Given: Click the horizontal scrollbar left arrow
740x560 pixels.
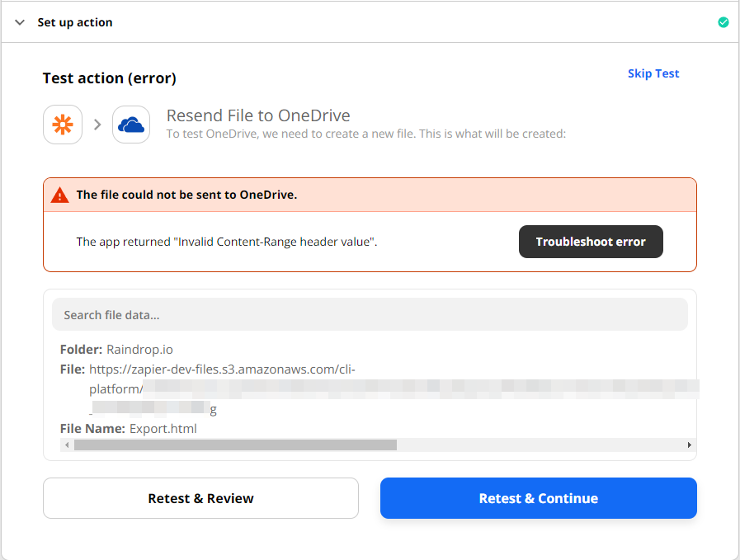Looking at the screenshot, I should coord(67,445).
